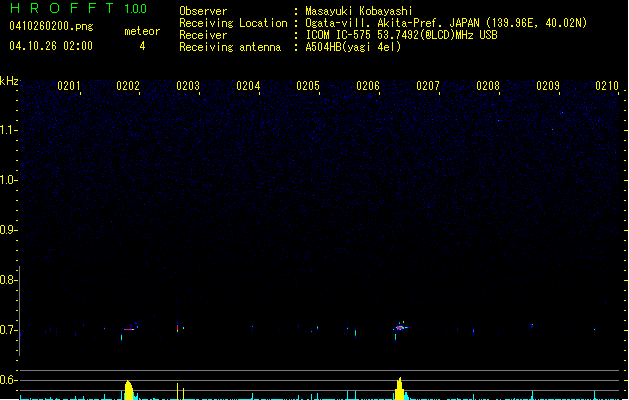Click the meteor count label

click(142, 31)
